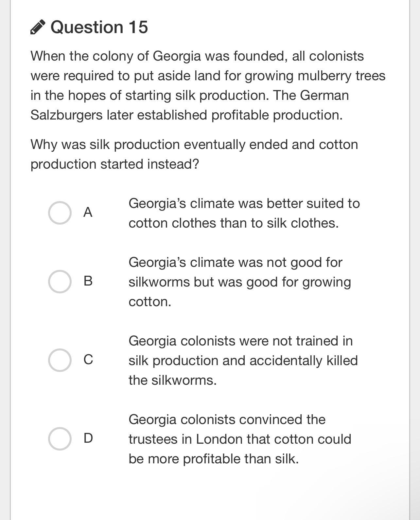Image resolution: width=420 pixels, height=520 pixels.
Task: Click the prompt asking why silk production ended
Action: tap(194, 154)
